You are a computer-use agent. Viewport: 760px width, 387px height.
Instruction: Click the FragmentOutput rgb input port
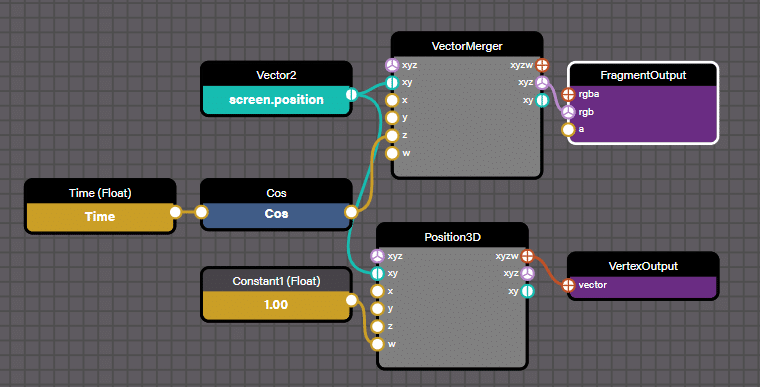click(x=568, y=112)
